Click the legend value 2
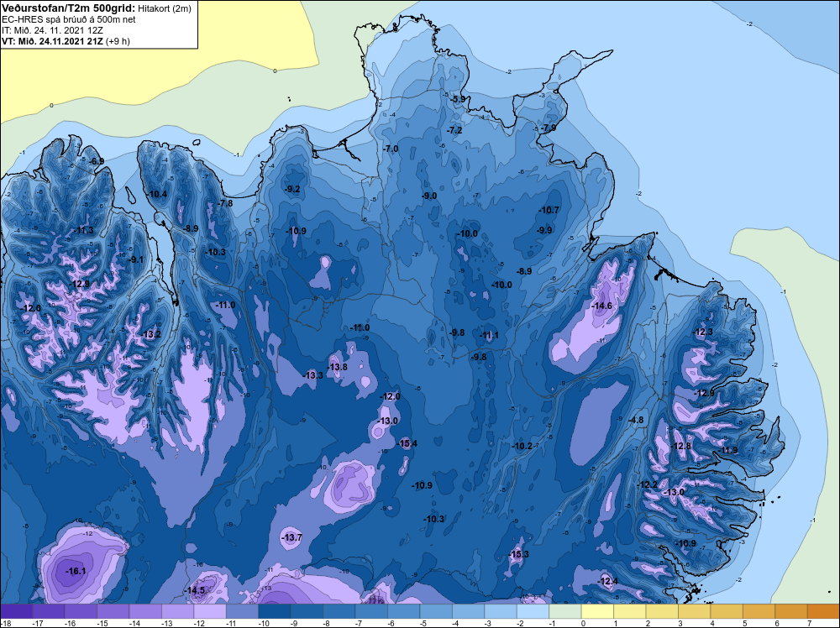 click(648, 623)
